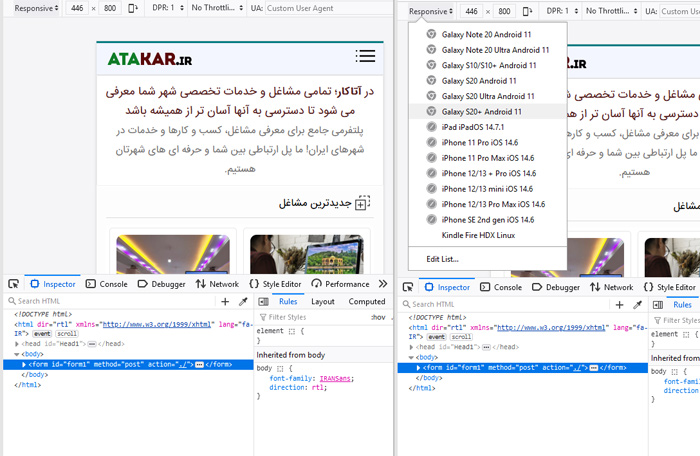This screenshot has height=456, width=700.
Task: Choose Galaxy Note 20 Ultra Android 11
Action: click(488, 50)
